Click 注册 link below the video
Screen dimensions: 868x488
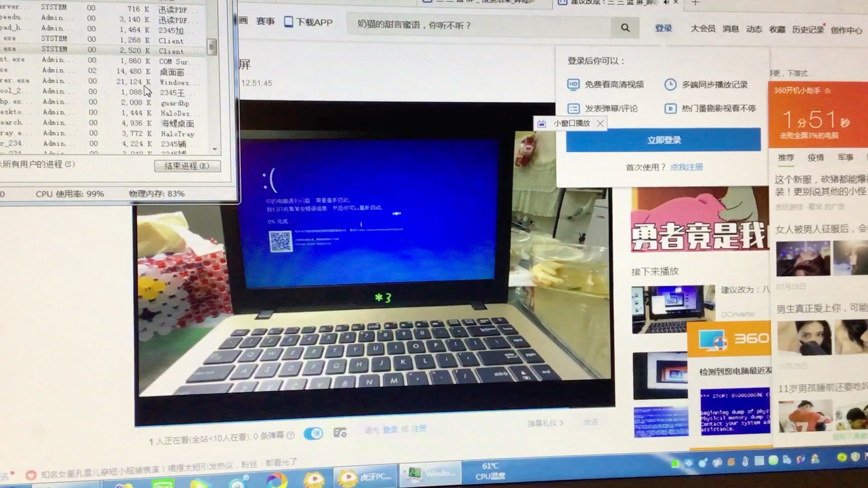coord(419,428)
